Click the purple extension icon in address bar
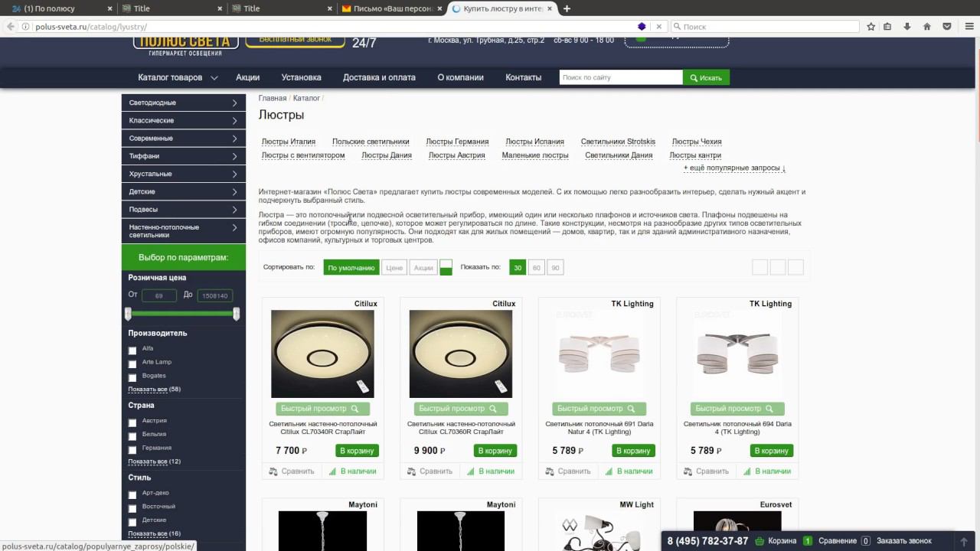 click(x=642, y=26)
